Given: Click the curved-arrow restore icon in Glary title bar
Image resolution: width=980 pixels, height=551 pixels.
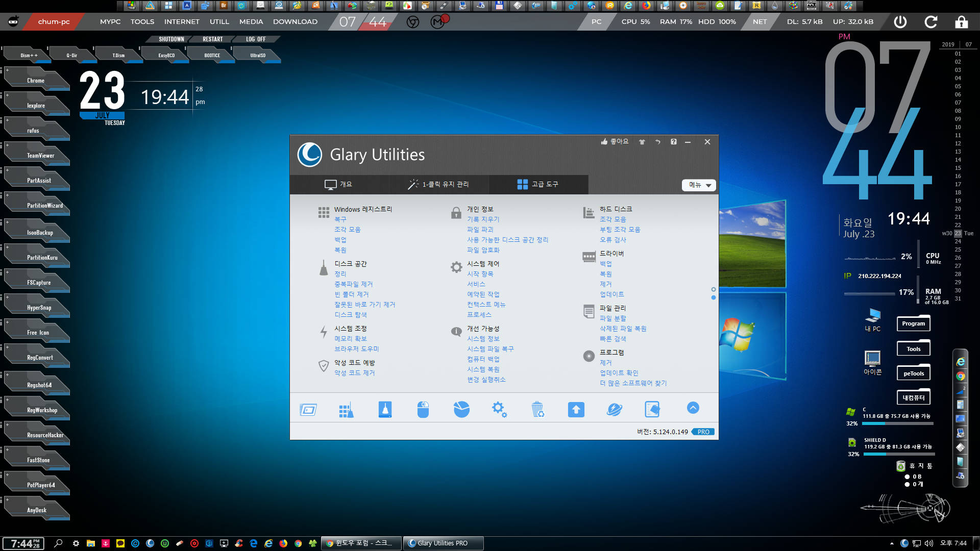Looking at the screenshot, I should pyautogui.click(x=658, y=142).
